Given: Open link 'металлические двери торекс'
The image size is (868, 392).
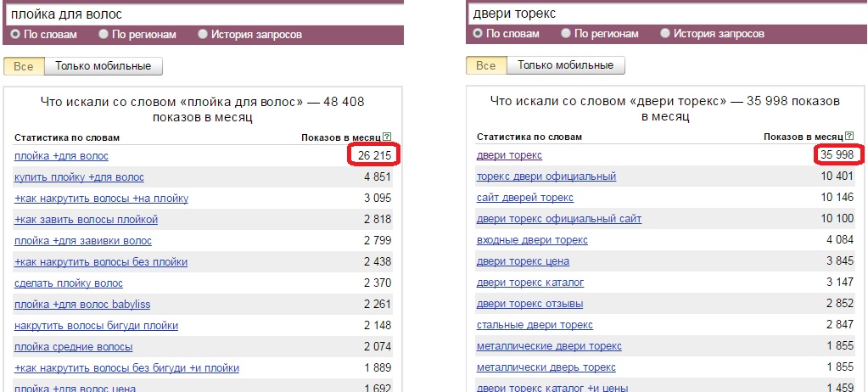Looking at the screenshot, I should (549, 346).
